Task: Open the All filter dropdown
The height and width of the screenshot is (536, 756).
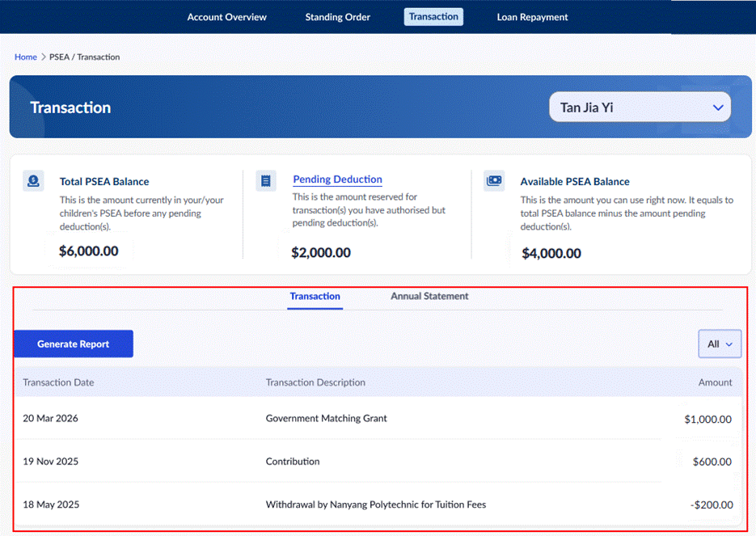Action: point(720,344)
